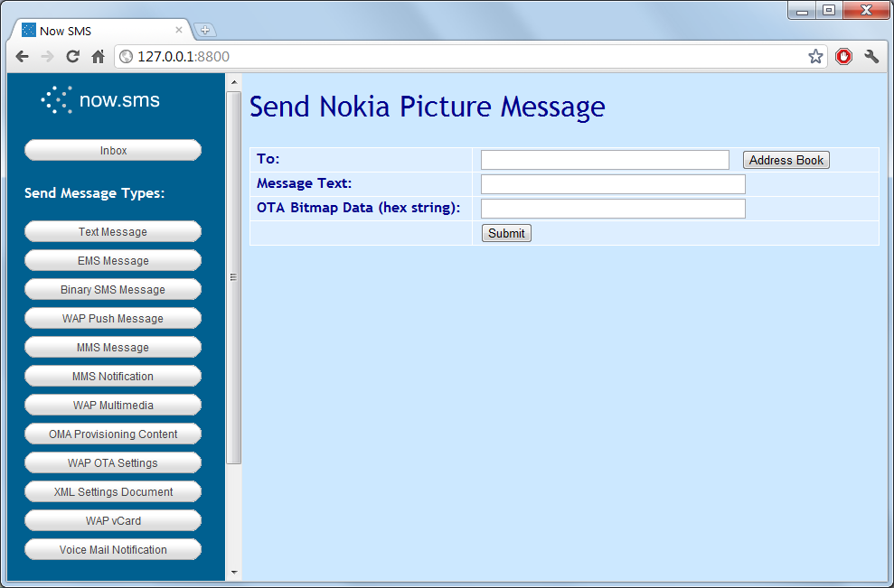This screenshot has height=588, width=894.
Task: Click the To recipient input field
Action: tap(605, 160)
